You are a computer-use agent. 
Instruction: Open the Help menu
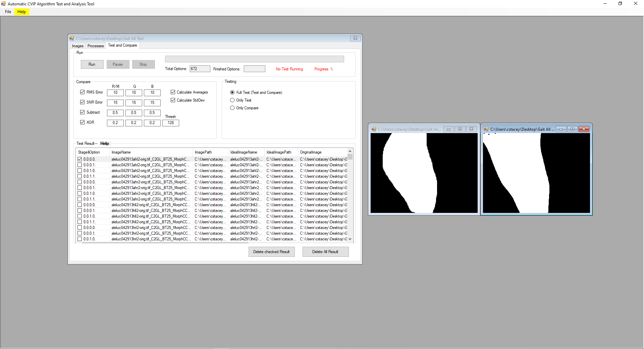pos(21,12)
